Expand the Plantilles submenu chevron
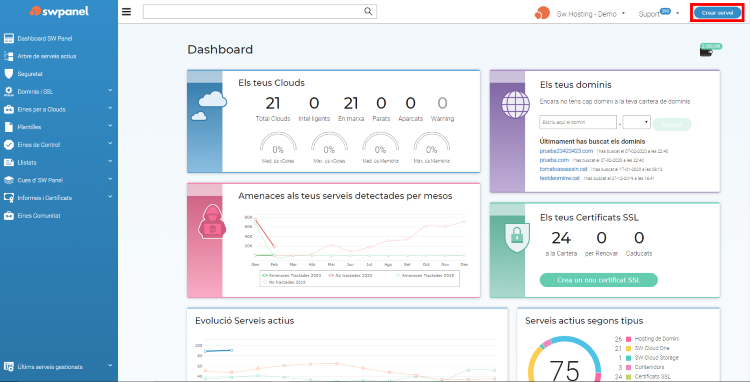Screen dimensions: 750x382 click(x=110, y=126)
